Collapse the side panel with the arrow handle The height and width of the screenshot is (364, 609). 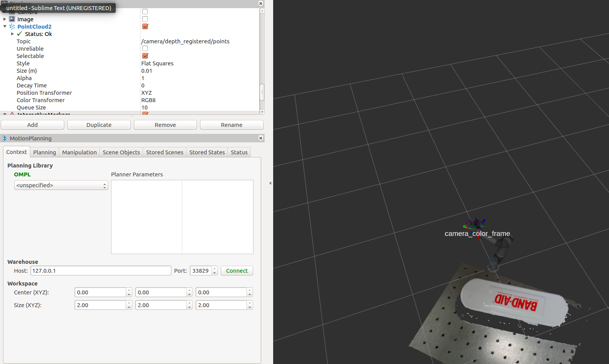click(x=270, y=183)
